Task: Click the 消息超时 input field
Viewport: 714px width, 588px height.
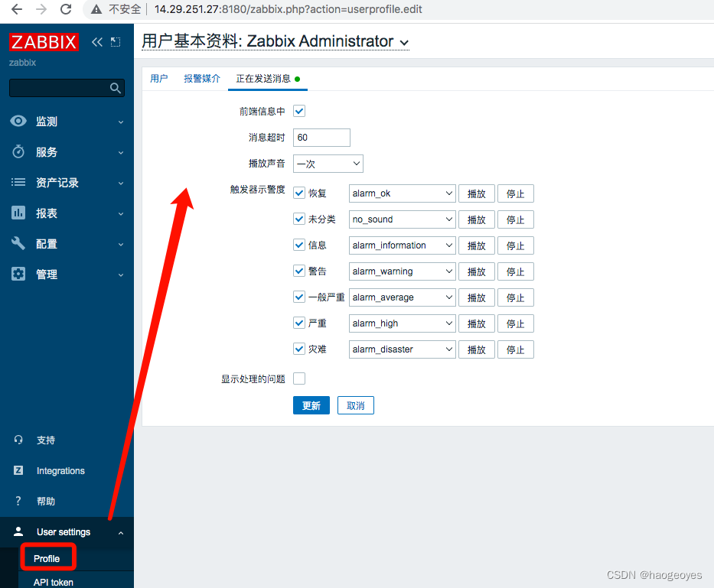Action: (x=321, y=138)
